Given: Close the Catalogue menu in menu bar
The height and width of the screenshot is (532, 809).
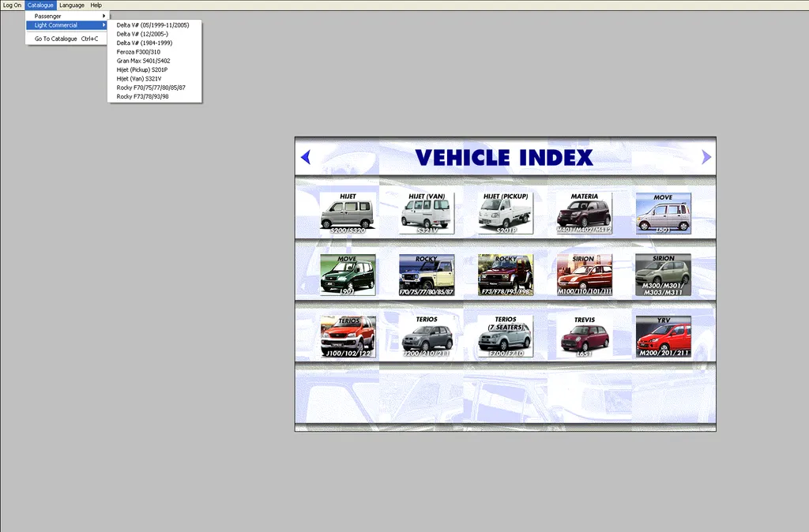Looking at the screenshot, I should [40, 6].
